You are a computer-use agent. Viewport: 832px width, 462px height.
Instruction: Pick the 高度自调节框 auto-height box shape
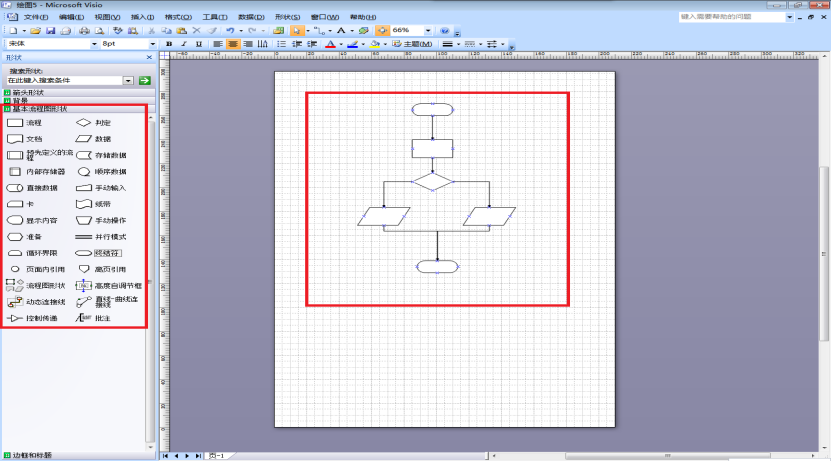click(109, 286)
